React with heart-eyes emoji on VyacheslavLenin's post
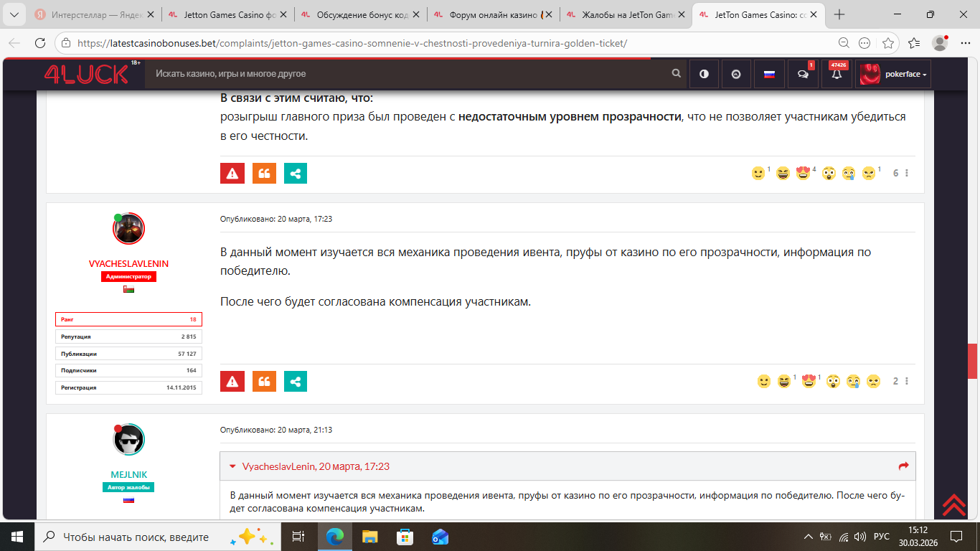This screenshot has width=980, height=551. point(809,382)
